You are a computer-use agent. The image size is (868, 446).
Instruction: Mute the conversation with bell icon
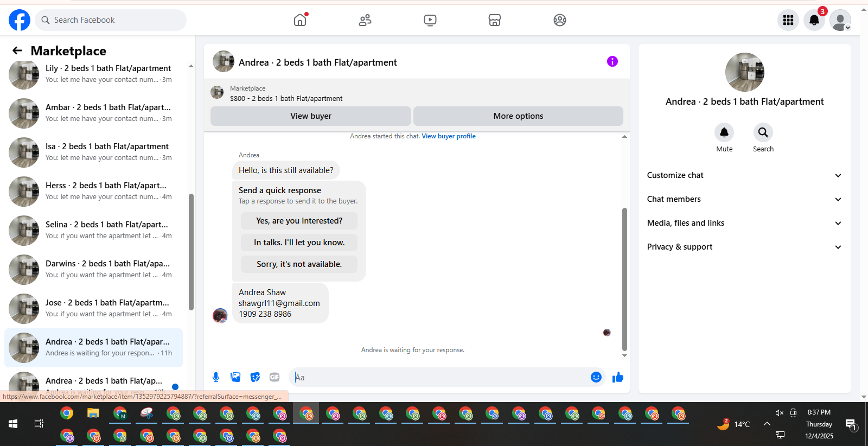[724, 132]
